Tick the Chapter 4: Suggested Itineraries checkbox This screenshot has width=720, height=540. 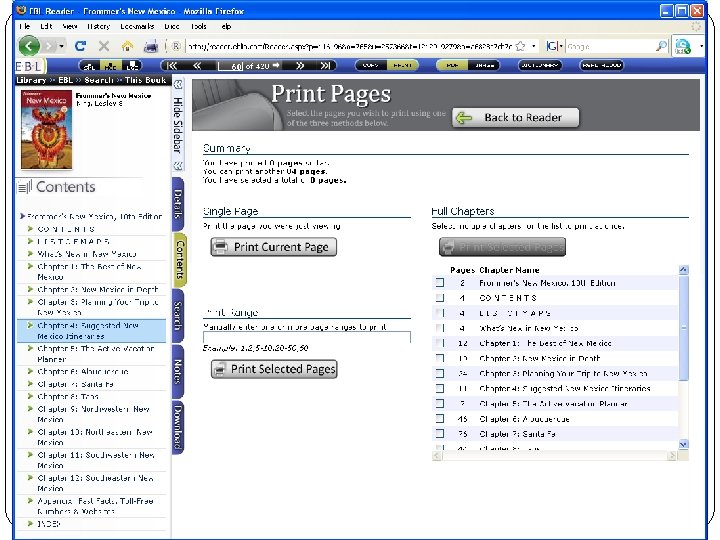(440, 388)
